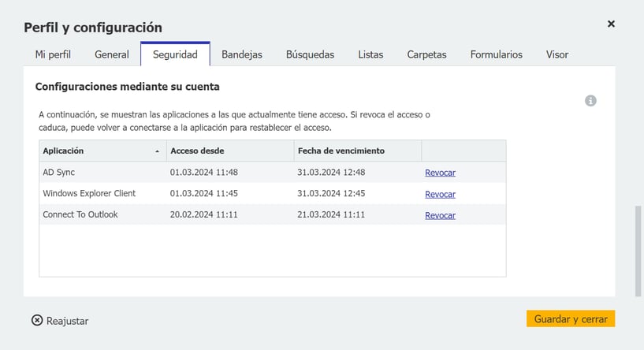
Task: Click expiry date 31.03.2024 12:48
Action: pos(331,172)
